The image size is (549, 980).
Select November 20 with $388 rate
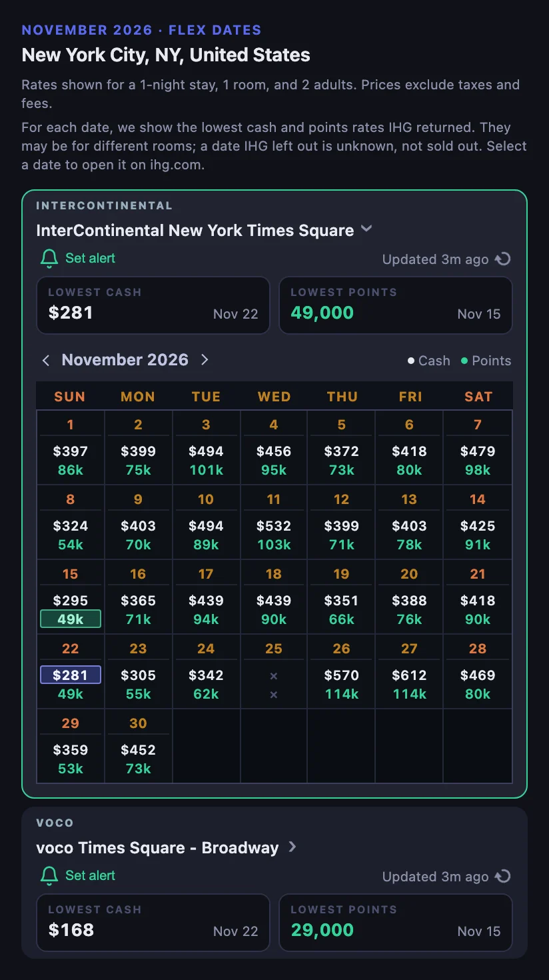tap(410, 597)
